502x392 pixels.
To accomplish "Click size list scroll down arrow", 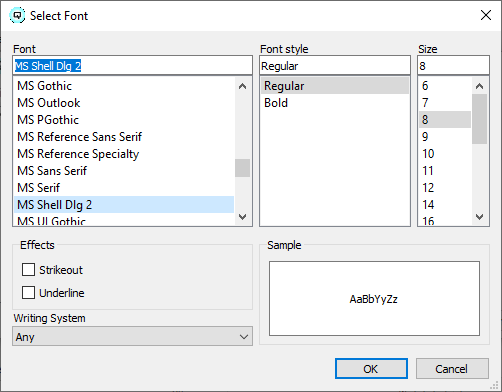I will 479,217.
